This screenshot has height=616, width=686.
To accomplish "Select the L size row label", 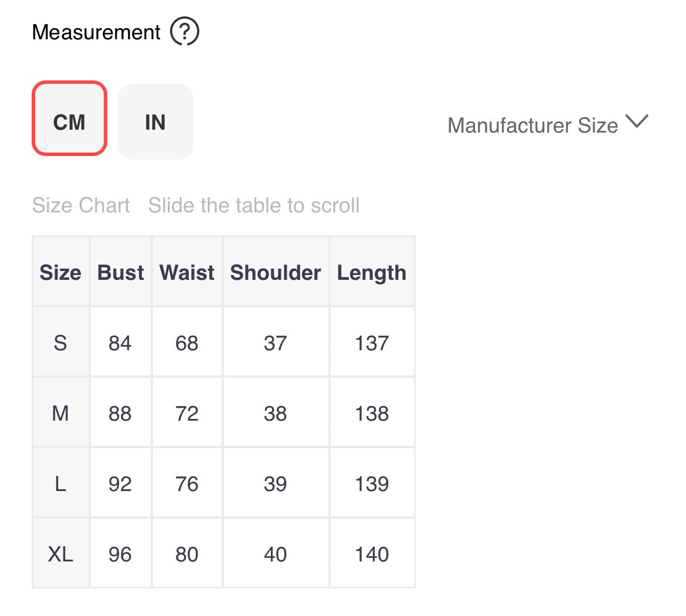I will tap(60, 484).
